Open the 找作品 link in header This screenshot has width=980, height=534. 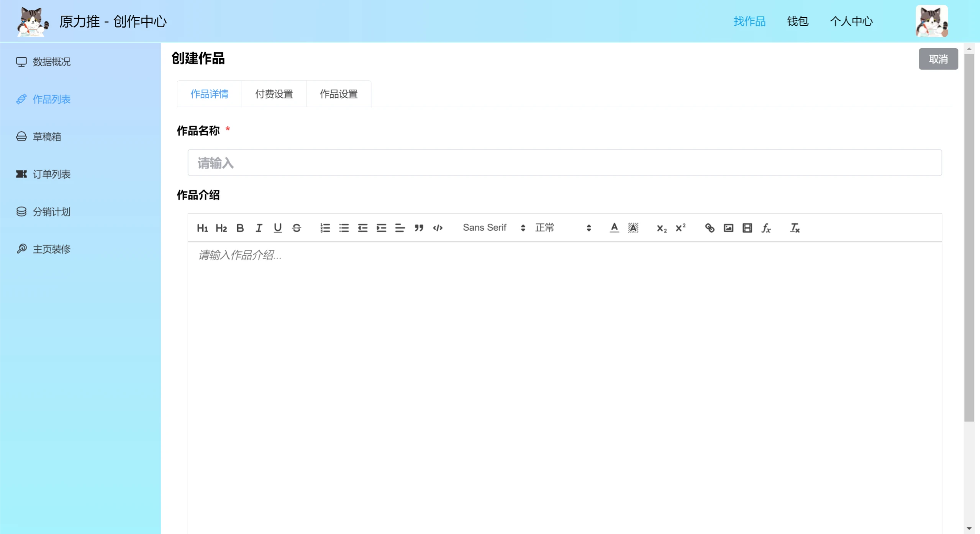pyautogui.click(x=749, y=21)
